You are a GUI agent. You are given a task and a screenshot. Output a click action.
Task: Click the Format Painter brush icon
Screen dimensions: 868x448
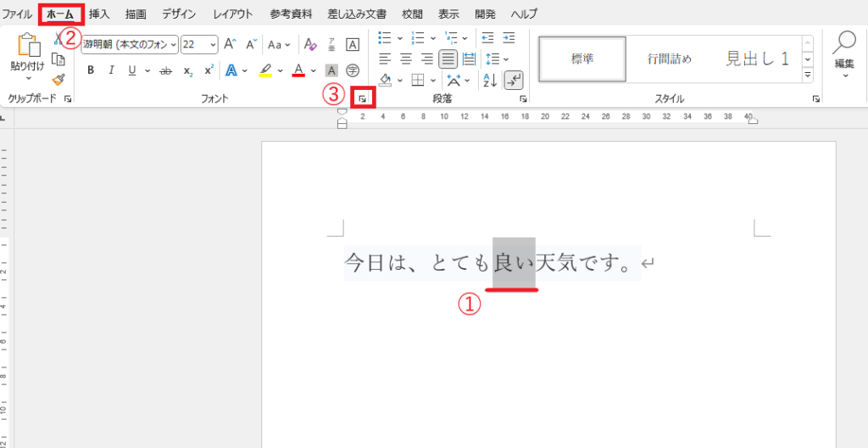tap(58, 79)
